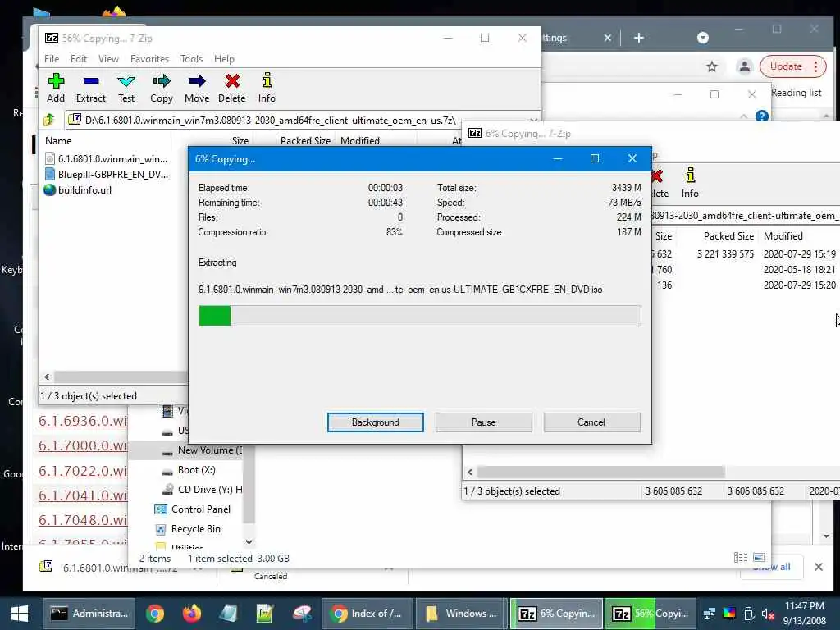This screenshot has height=630, width=840.
Task: Click the muted volume tray icon
Action: point(768,614)
